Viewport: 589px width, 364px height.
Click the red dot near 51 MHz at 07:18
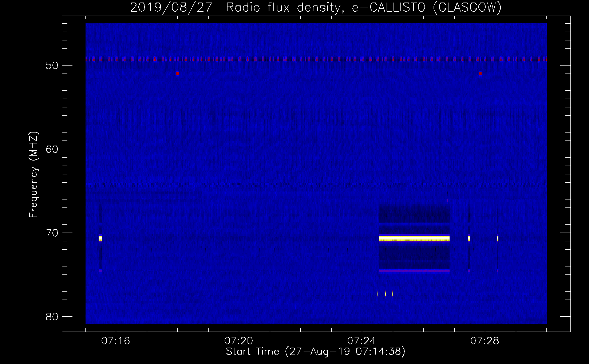tap(177, 74)
